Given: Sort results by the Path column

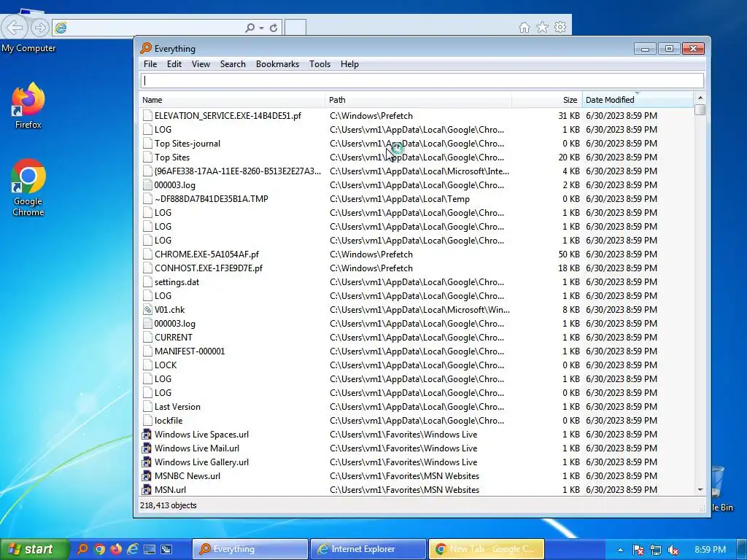Looking at the screenshot, I should pyautogui.click(x=419, y=100).
